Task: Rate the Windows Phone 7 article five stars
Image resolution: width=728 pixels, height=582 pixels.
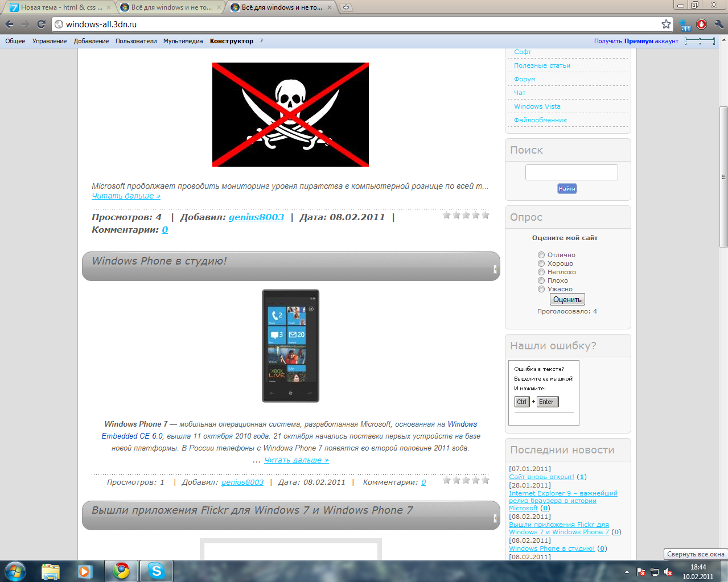Action: tap(486, 480)
